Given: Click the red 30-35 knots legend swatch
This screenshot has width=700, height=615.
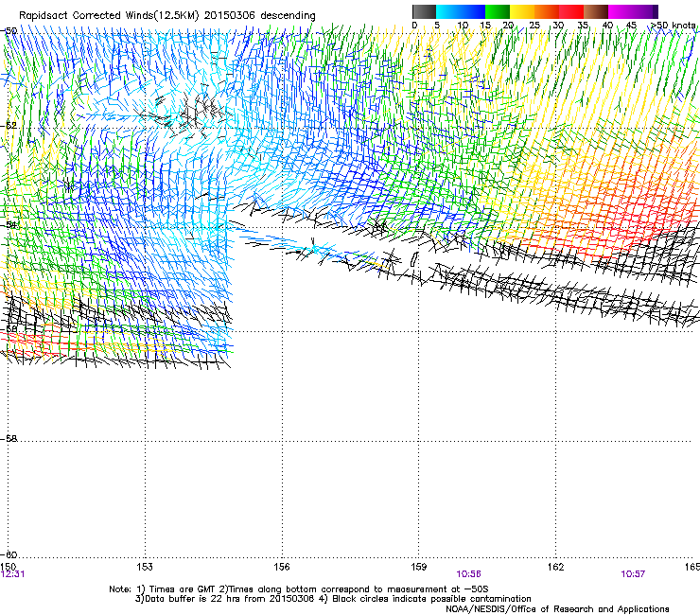Looking at the screenshot, I should [571, 11].
